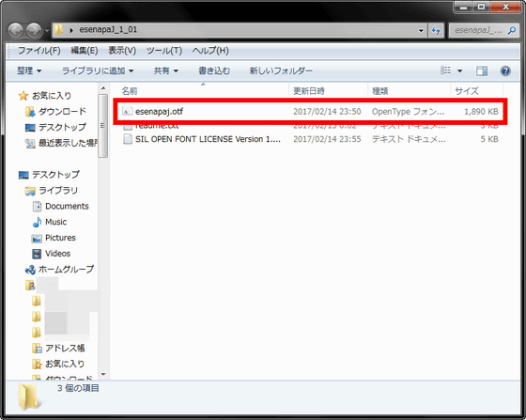Click 最近表示した場所 in favorites
This screenshot has width=526, height=420.
click(68, 143)
